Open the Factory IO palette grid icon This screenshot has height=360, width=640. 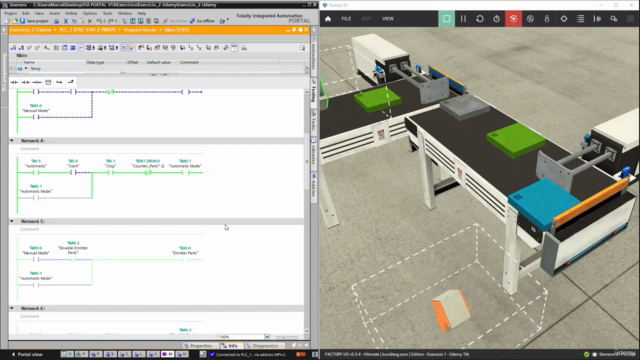(x=631, y=19)
